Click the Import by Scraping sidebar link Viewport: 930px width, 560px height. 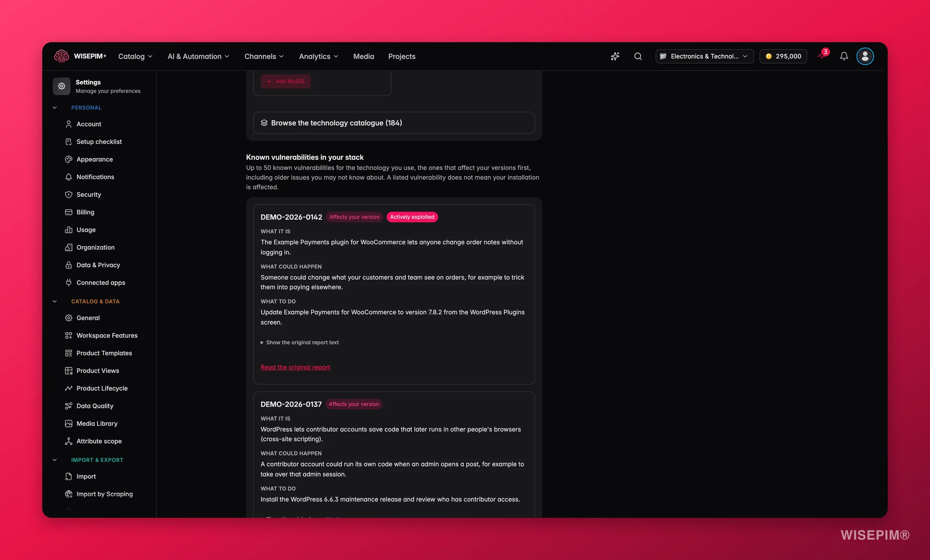(104, 494)
